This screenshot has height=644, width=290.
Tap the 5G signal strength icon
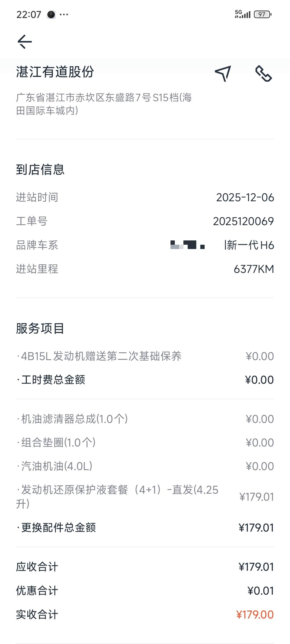point(242,14)
